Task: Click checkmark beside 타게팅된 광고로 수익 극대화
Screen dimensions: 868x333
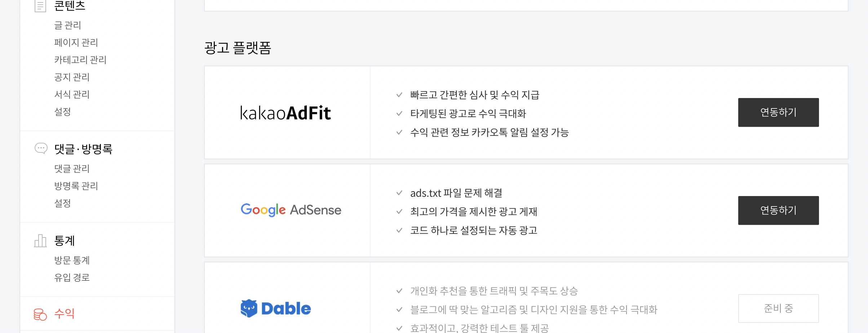Action: tap(399, 114)
